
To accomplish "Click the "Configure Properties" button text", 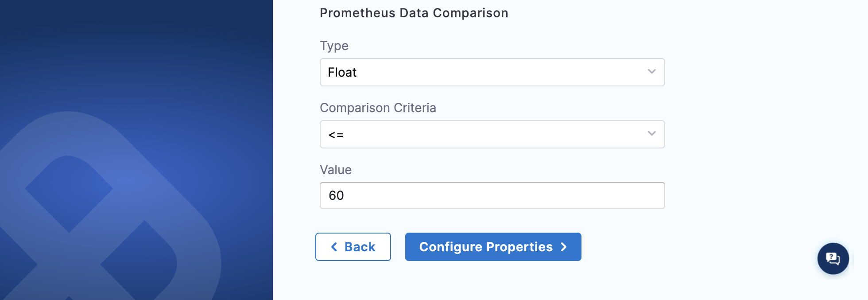I will [486, 247].
